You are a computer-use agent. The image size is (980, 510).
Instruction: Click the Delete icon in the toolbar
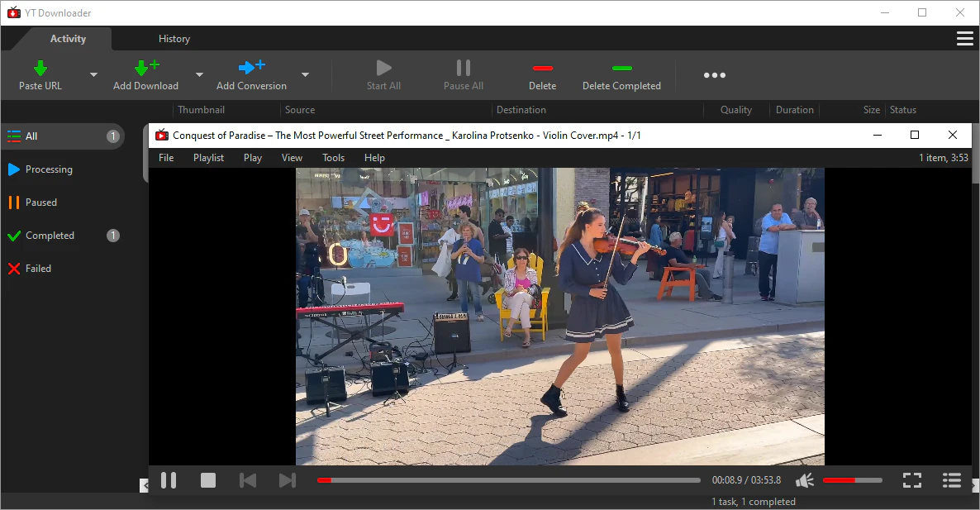coord(543,68)
